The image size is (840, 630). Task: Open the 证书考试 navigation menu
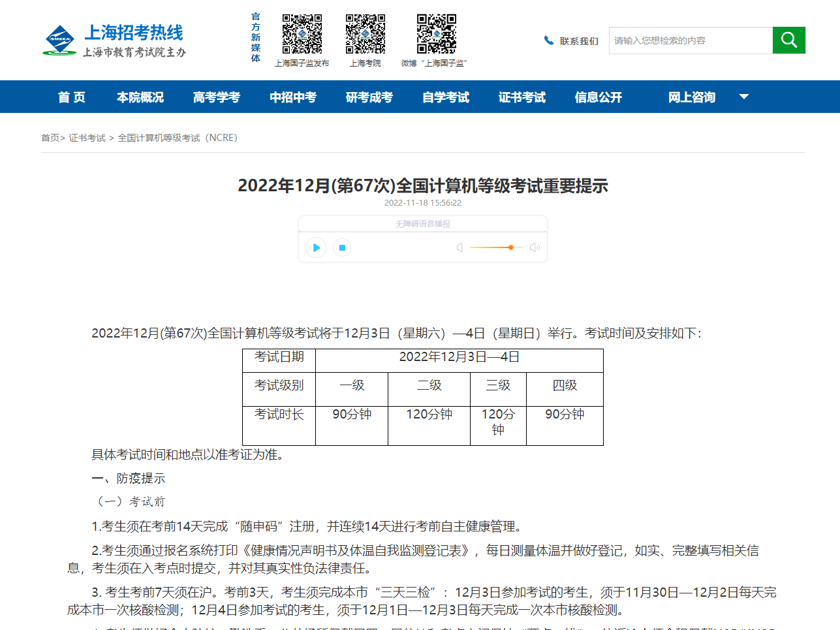point(521,97)
